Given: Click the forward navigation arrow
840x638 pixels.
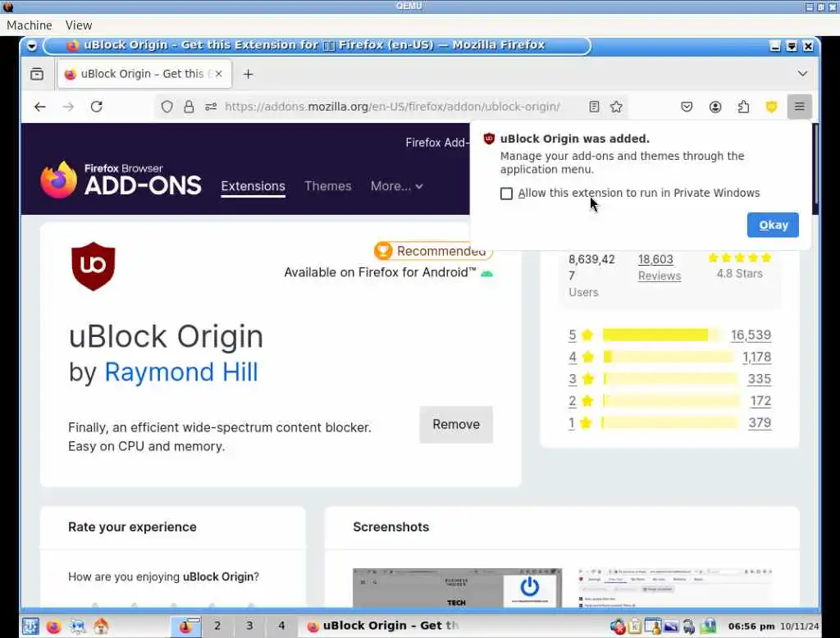Looking at the screenshot, I should click(68, 107).
